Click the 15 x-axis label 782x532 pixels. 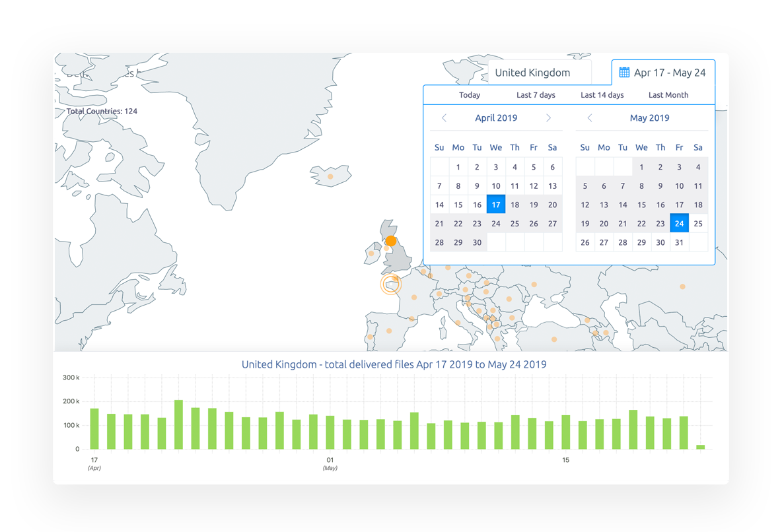(x=565, y=460)
